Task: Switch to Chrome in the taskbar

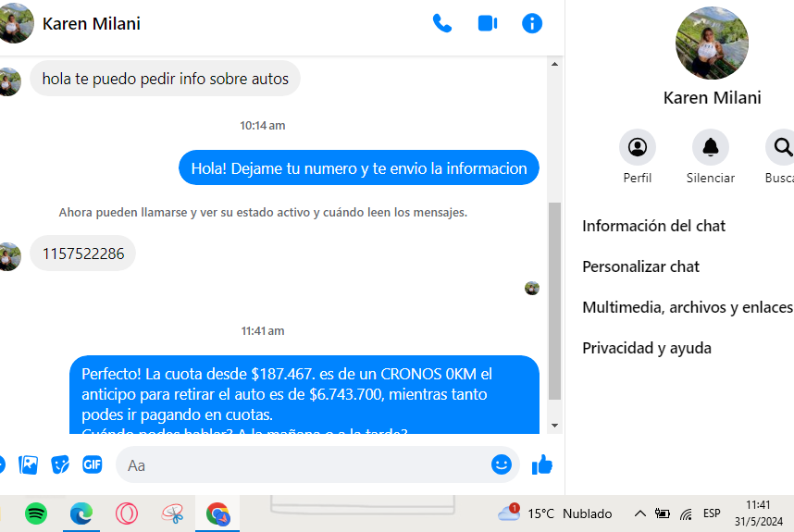Action: point(217,513)
